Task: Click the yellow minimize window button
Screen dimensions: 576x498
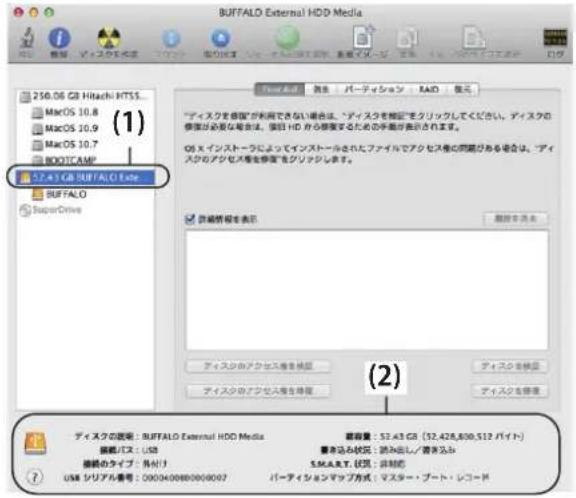Action: click(34, 12)
